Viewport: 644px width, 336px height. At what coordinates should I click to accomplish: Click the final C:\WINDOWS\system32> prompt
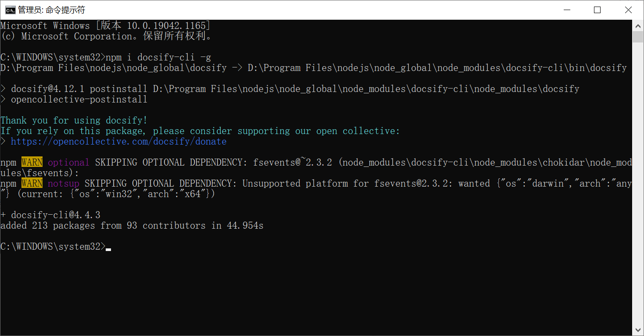pyautogui.click(x=53, y=247)
